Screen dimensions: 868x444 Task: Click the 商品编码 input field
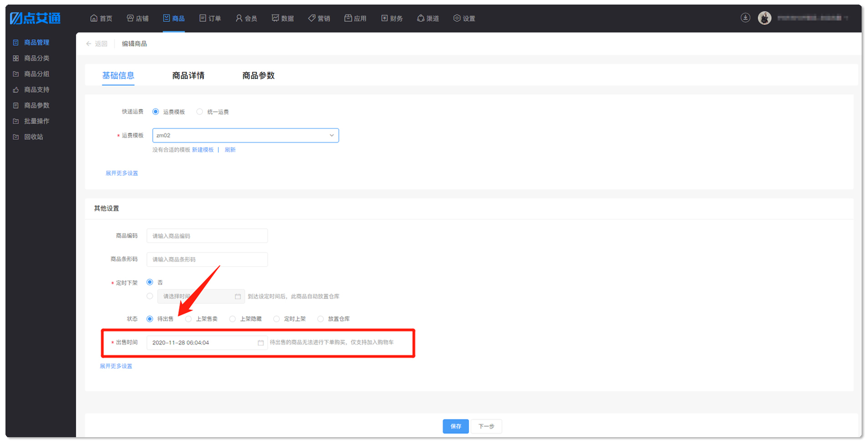pyautogui.click(x=207, y=236)
